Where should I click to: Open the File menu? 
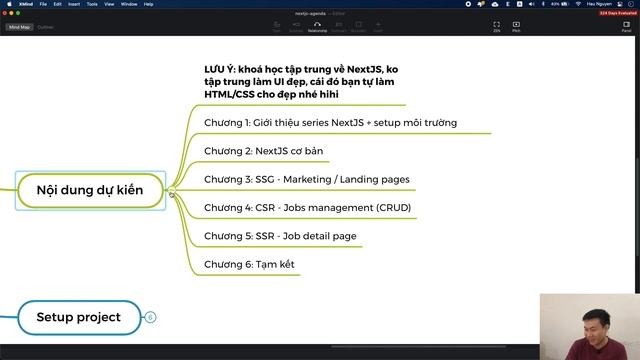pyautogui.click(x=43, y=4)
